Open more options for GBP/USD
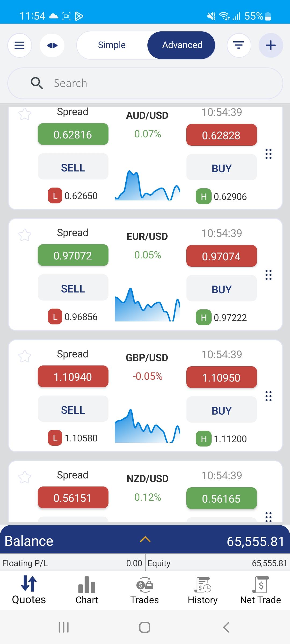 tap(268, 396)
